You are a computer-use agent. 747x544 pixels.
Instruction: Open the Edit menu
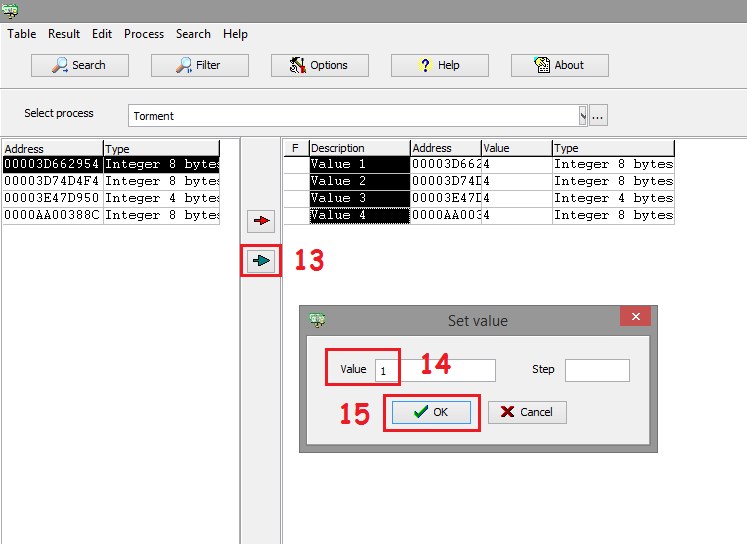coord(102,34)
